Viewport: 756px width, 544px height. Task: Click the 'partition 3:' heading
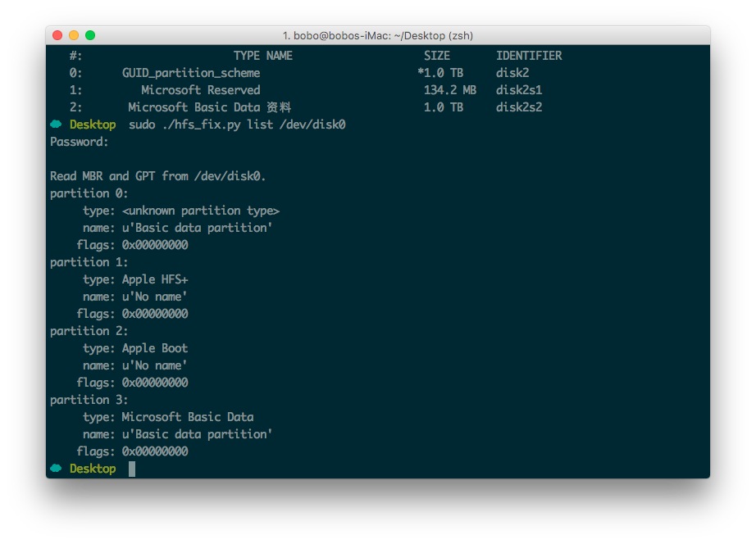[x=89, y=400]
